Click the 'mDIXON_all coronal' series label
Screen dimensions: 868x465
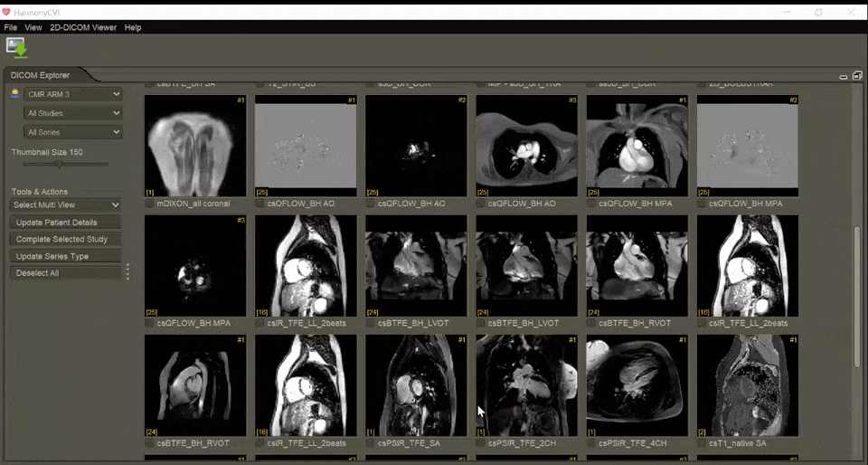pyautogui.click(x=193, y=204)
